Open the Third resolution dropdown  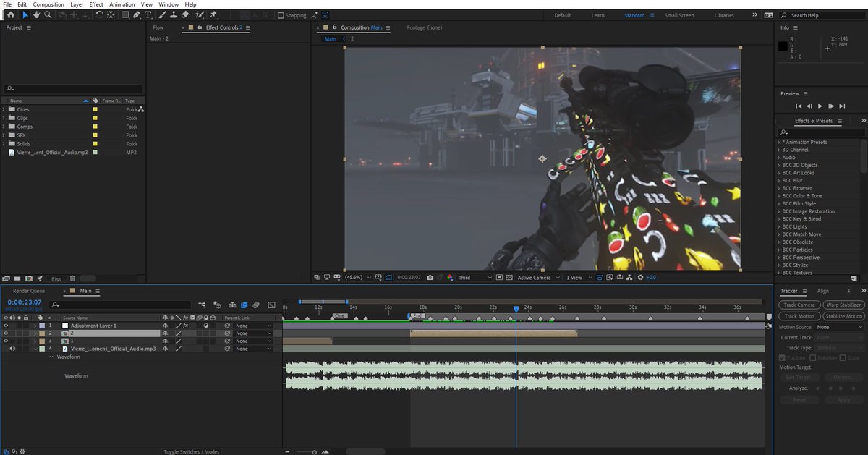(x=473, y=277)
